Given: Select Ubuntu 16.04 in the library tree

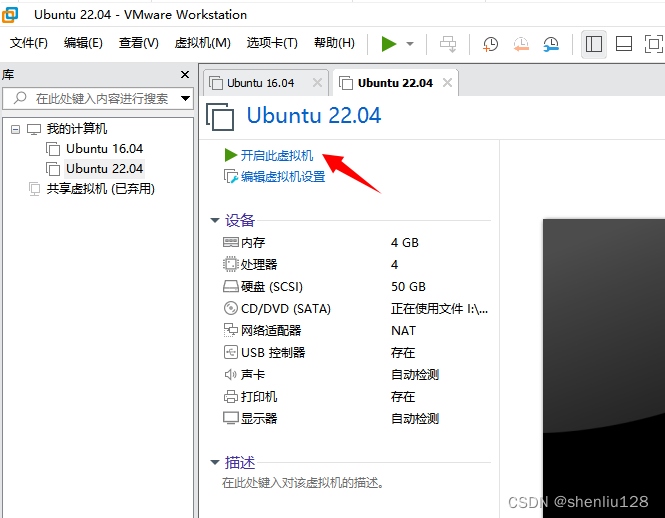Looking at the screenshot, I should tap(104, 149).
